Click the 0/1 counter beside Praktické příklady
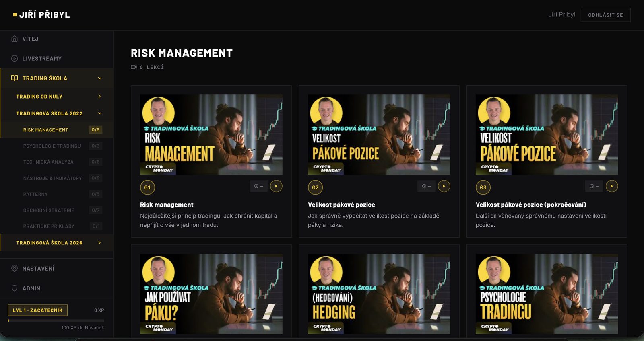 tap(96, 226)
